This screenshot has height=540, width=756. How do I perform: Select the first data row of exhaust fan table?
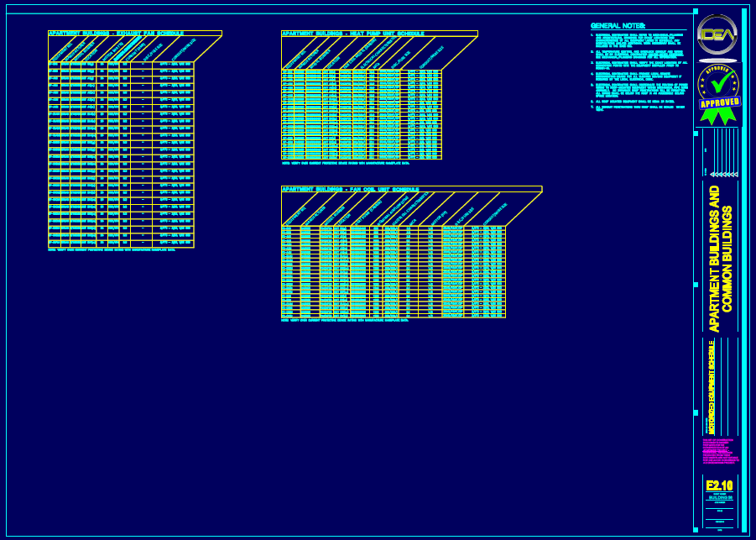[121, 65]
